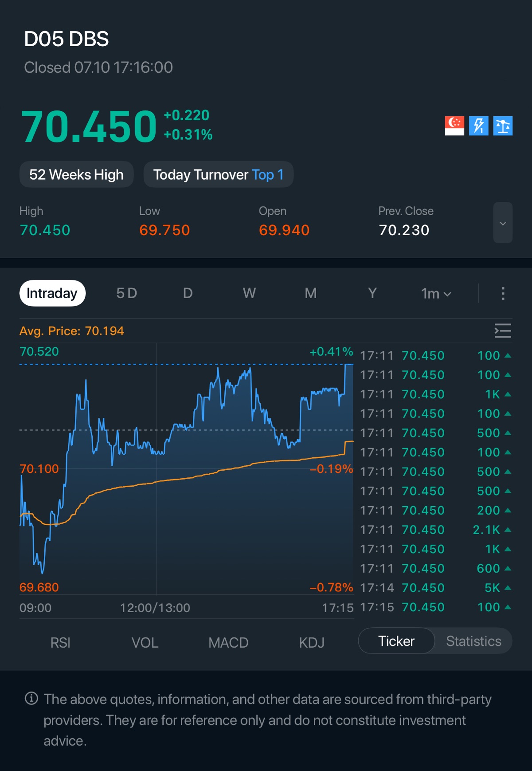Tap the blue balance scale icon
The width and height of the screenshot is (532, 771).
coord(503,126)
